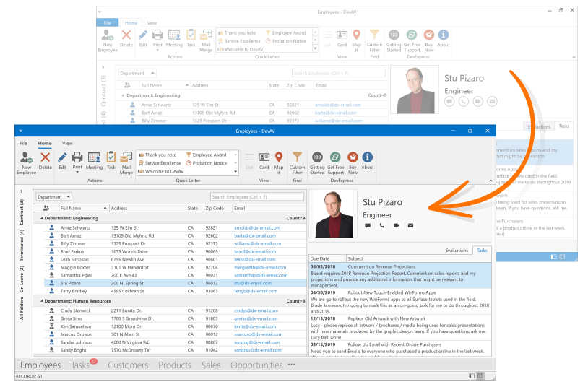Click the Print icon in front window
This screenshot has width=588, height=387.
tap(77, 157)
